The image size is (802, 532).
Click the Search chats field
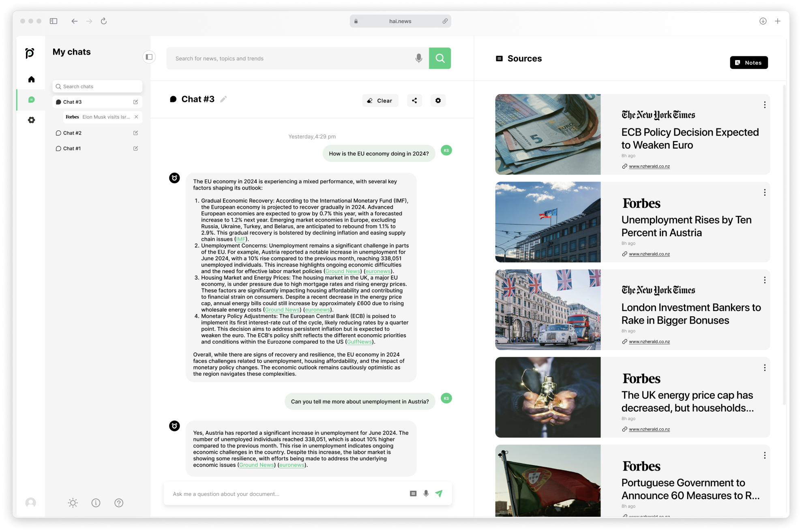pyautogui.click(x=97, y=86)
